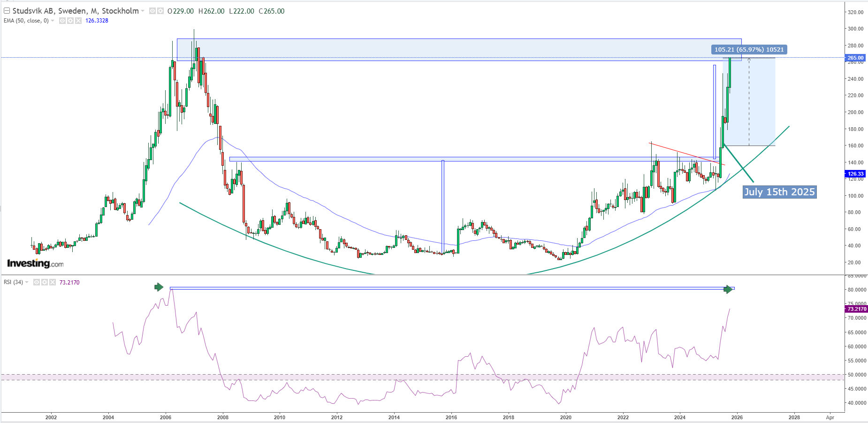Click the 126.33 EMA price axis label

(855, 174)
